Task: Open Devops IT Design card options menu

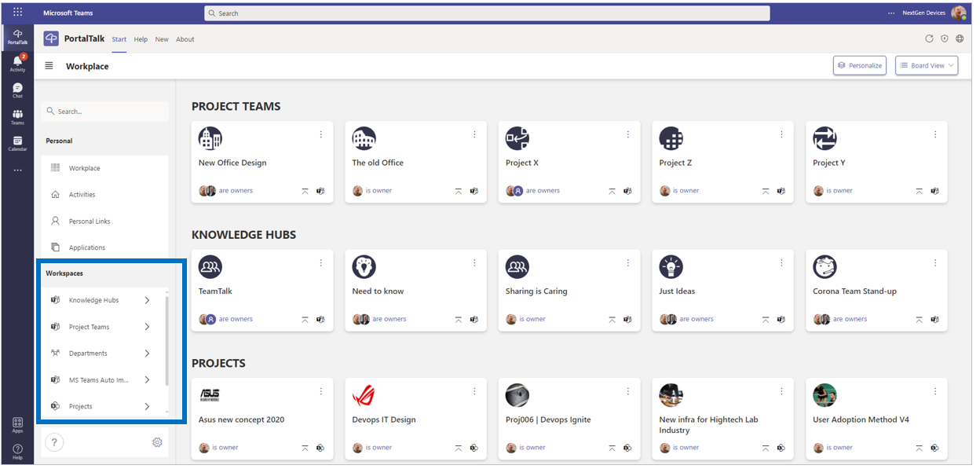Action: coord(474,391)
